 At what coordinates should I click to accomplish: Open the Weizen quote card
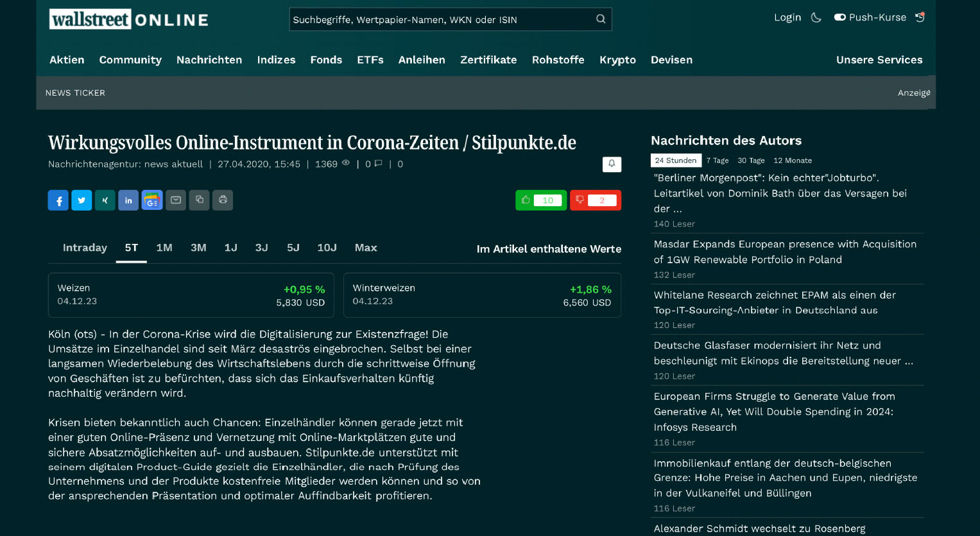tap(191, 295)
